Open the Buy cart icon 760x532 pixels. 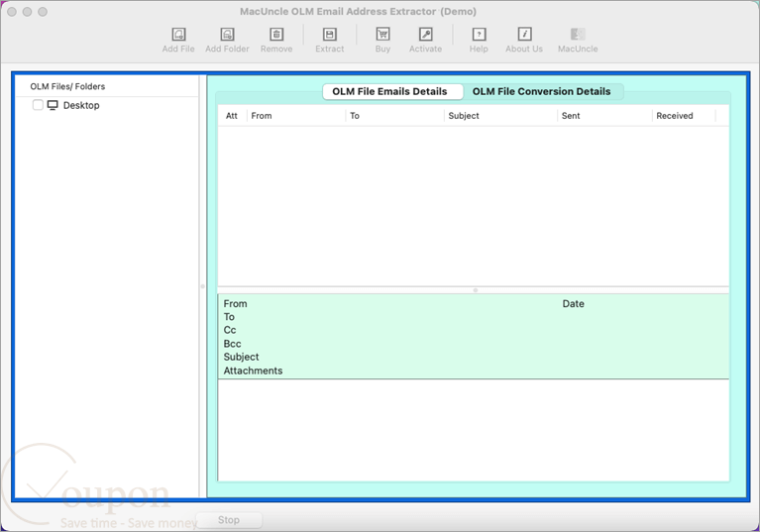[382, 34]
